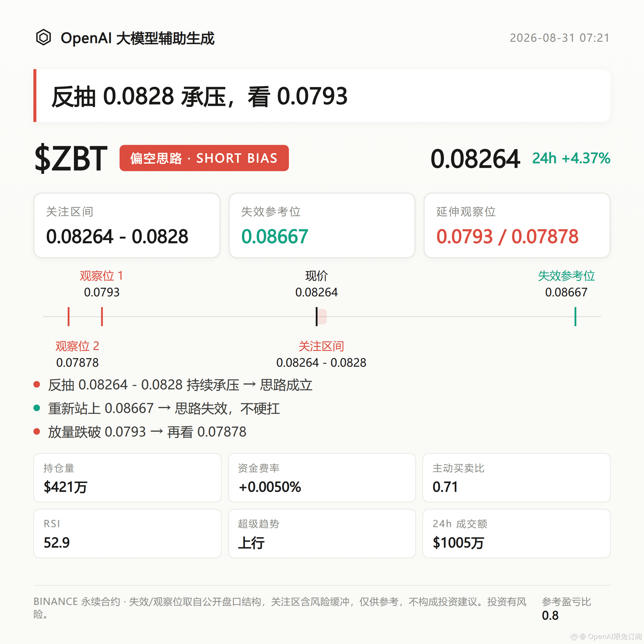644x644 pixels.
Task: Click the timestamp 2026-08-31 07:21
Action: tap(560, 38)
